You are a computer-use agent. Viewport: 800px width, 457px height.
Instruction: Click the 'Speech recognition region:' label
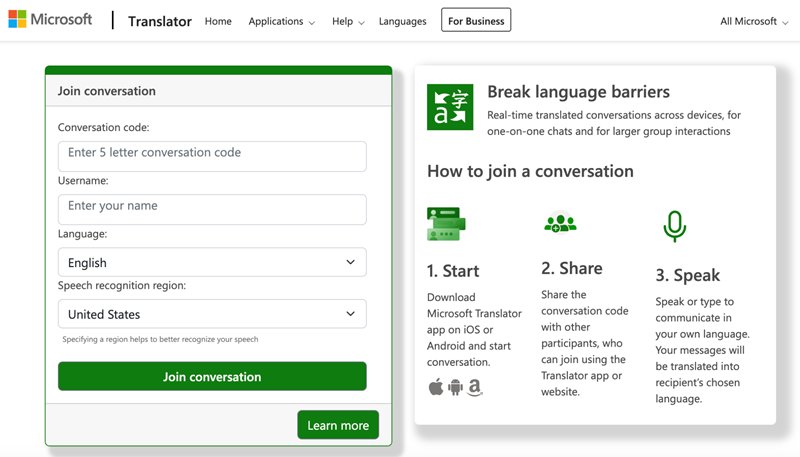coord(122,286)
